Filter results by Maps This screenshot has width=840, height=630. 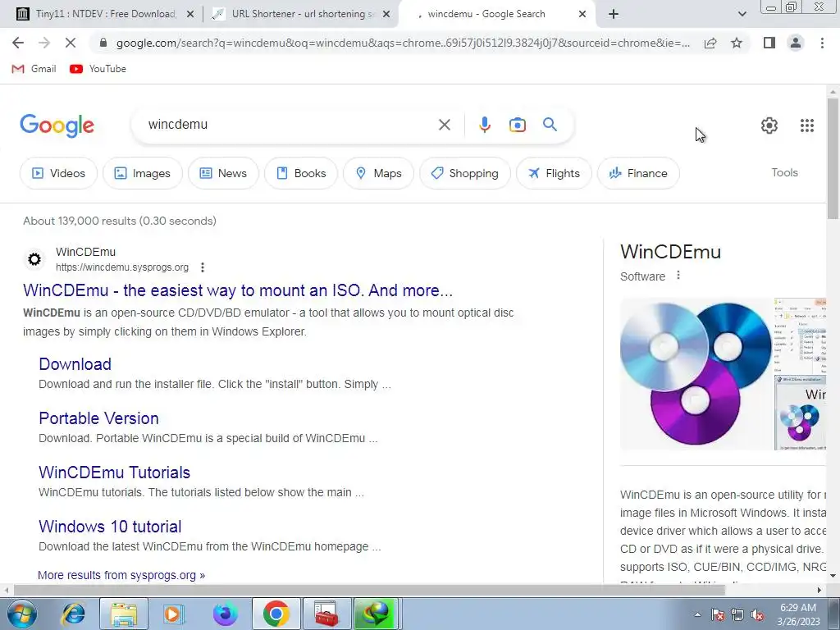379,173
